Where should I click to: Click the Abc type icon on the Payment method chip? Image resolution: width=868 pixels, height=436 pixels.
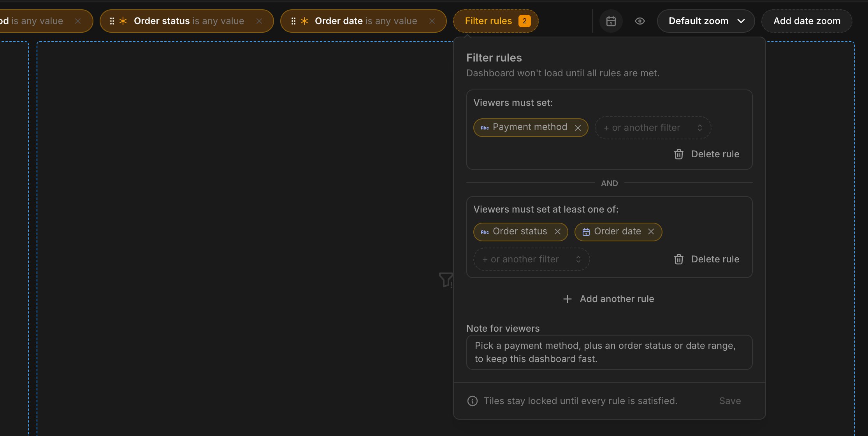pyautogui.click(x=485, y=128)
